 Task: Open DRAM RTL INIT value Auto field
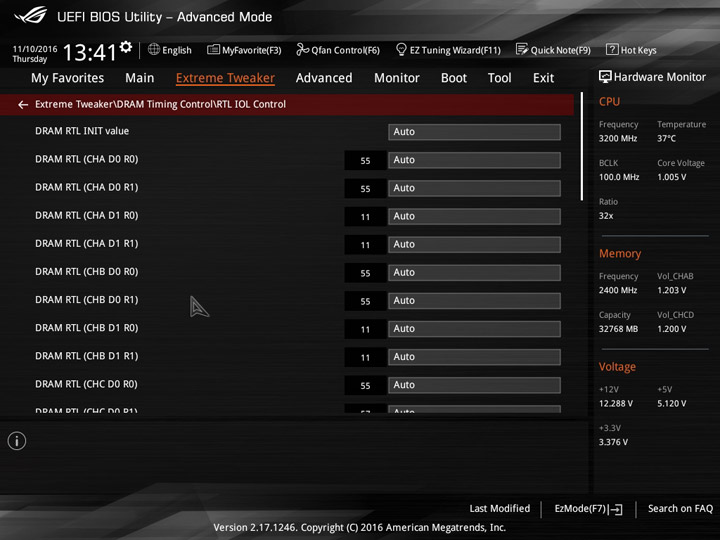[x=474, y=132]
